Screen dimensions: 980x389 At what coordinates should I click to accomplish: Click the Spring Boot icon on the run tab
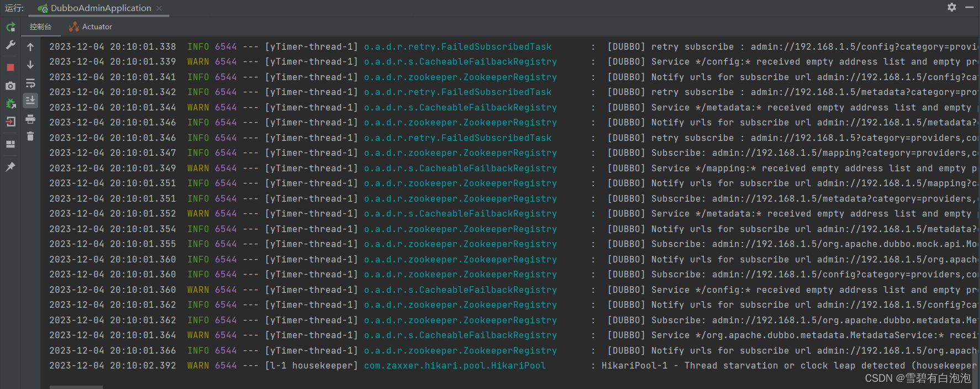pyautogui.click(x=43, y=8)
